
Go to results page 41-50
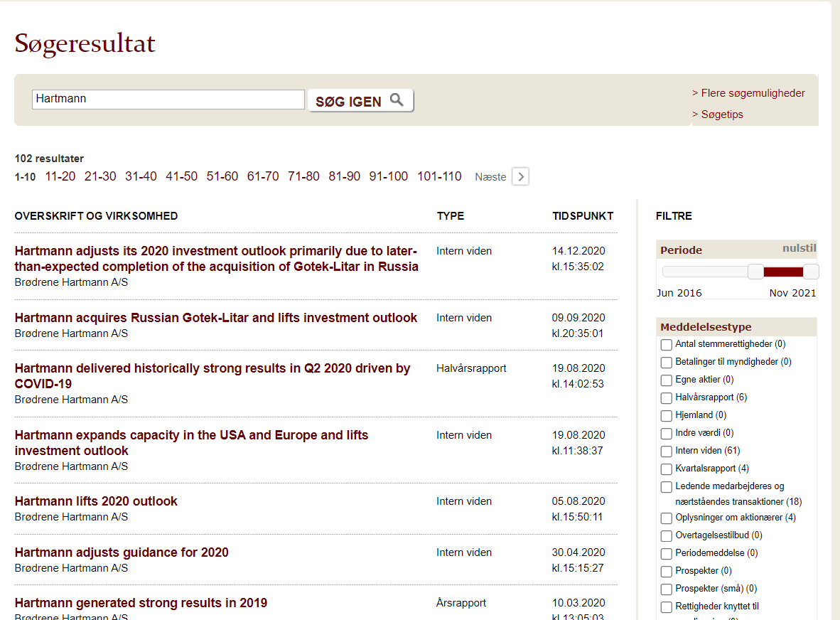182,176
